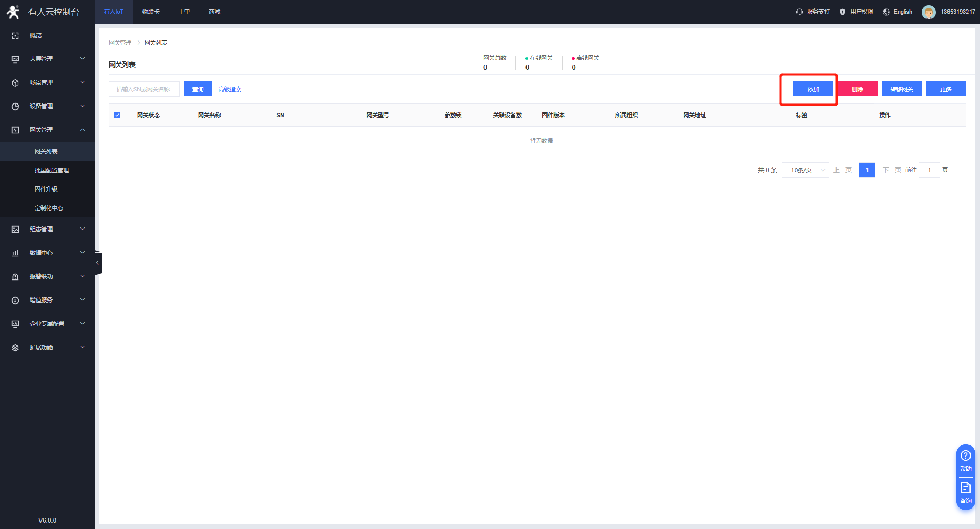Click the 数据中心 bar chart icon
Viewport: 980px width, 529px height.
pos(15,253)
